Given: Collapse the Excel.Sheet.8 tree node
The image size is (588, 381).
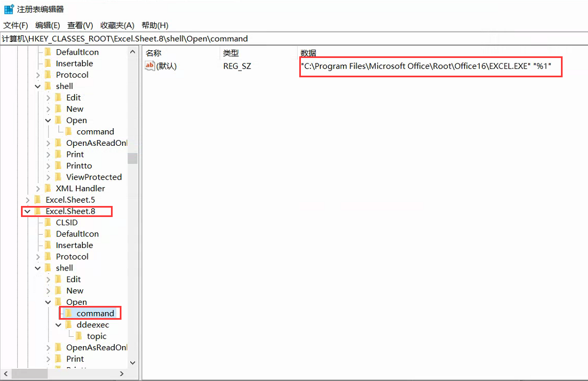Looking at the screenshot, I should click(x=27, y=211).
